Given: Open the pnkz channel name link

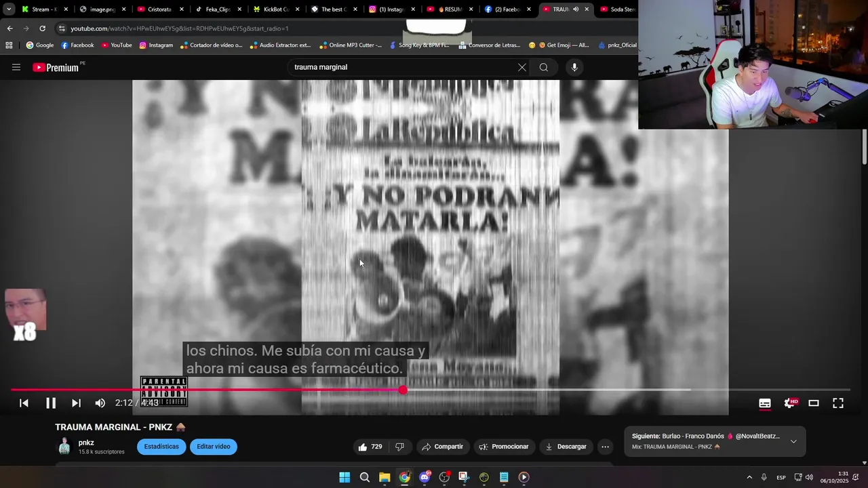Looking at the screenshot, I should pyautogui.click(x=86, y=443).
